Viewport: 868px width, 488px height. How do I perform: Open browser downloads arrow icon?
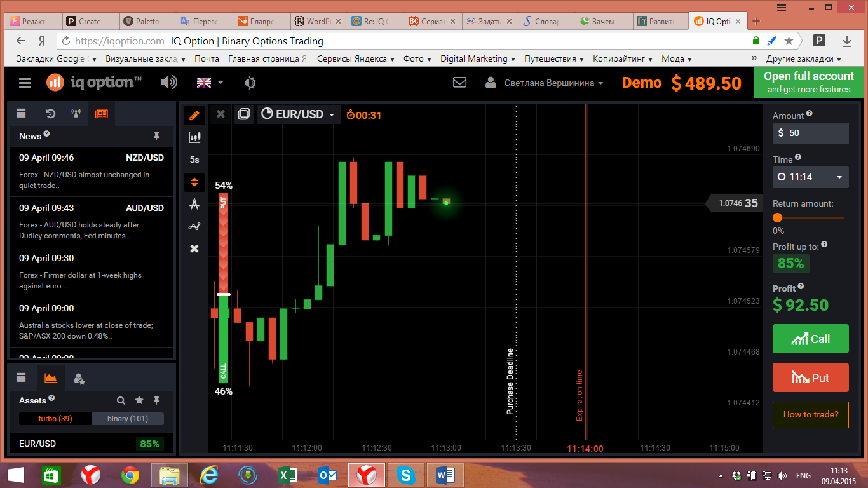point(847,41)
